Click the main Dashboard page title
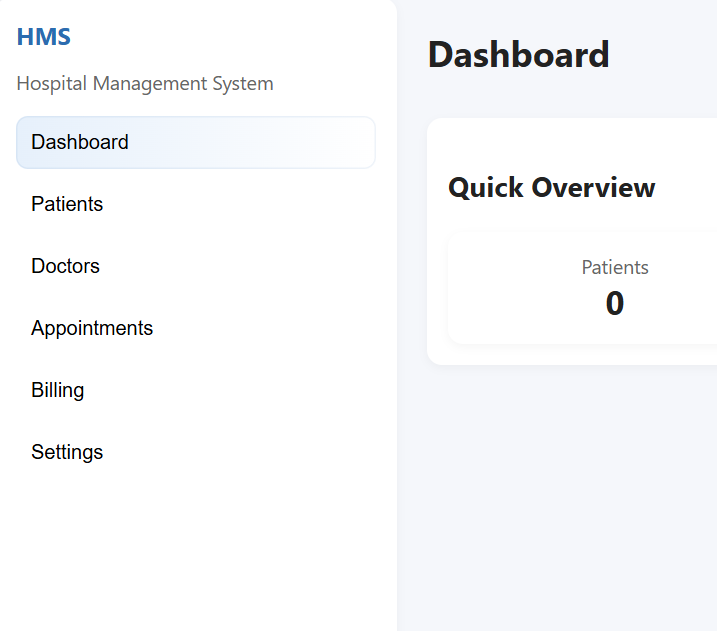Image resolution: width=717 pixels, height=631 pixels. point(519,55)
